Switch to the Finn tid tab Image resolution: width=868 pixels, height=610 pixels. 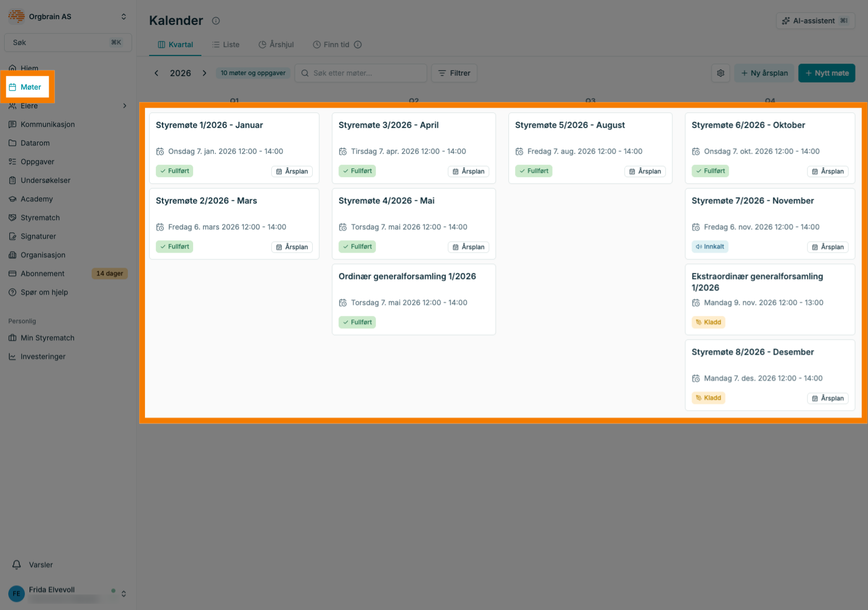[x=331, y=45]
